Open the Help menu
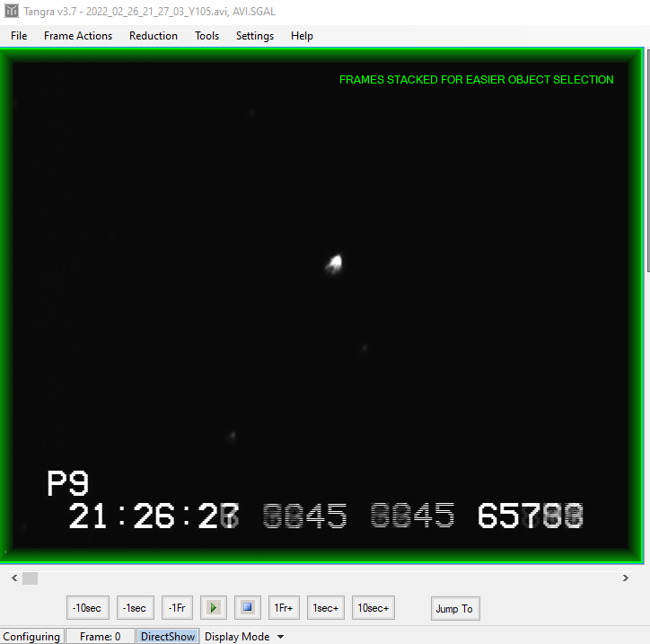The width and height of the screenshot is (650, 644). coord(302,36)
